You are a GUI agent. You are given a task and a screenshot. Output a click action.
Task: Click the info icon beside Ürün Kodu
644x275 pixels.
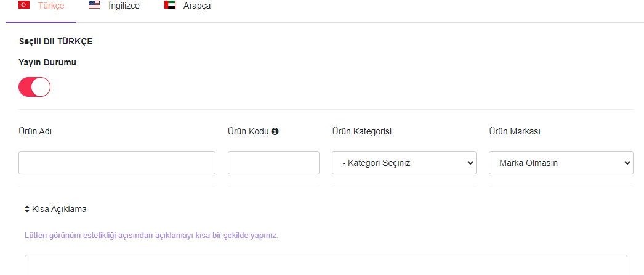click(x=275, y=131)
